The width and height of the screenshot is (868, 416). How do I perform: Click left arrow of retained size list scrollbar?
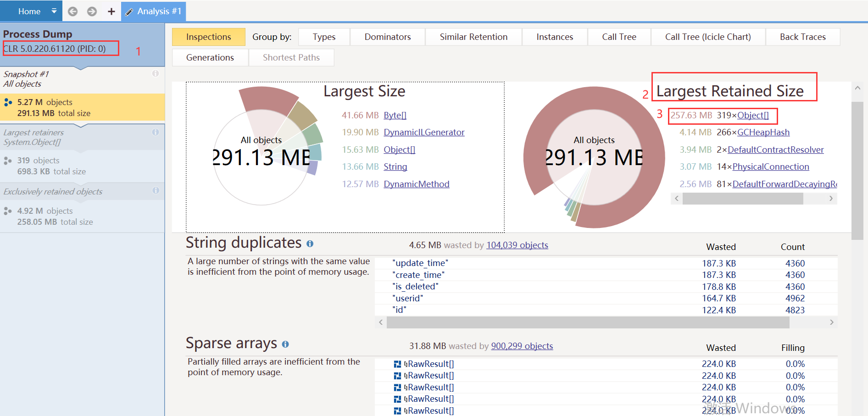677,199
